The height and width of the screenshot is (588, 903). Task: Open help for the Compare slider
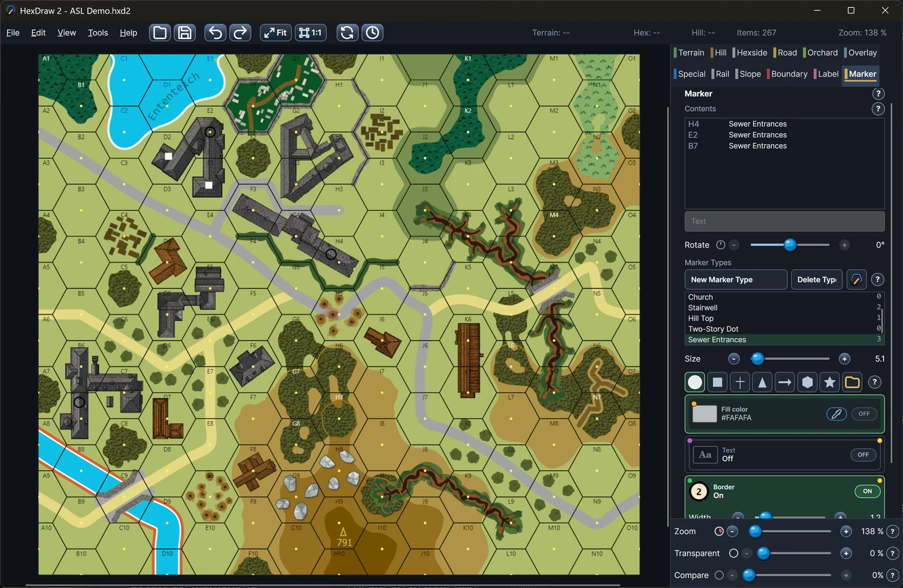[892, 576]
